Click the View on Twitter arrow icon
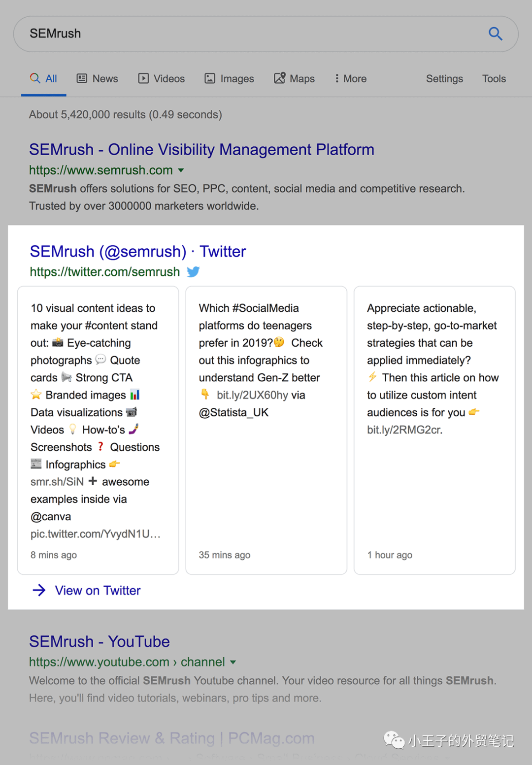 pyautogui.click(x=39, y=590)
